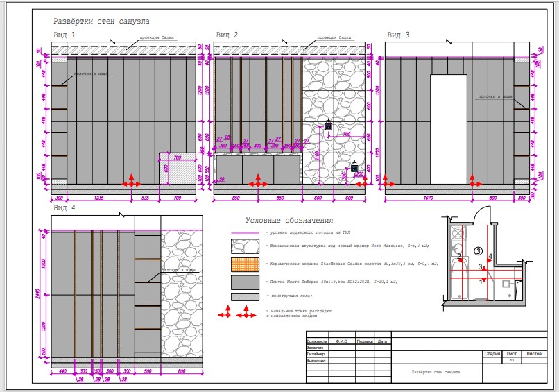Select the 'Вид 3' view label
This screenshot has height=392, width=559.
point(398,35)
